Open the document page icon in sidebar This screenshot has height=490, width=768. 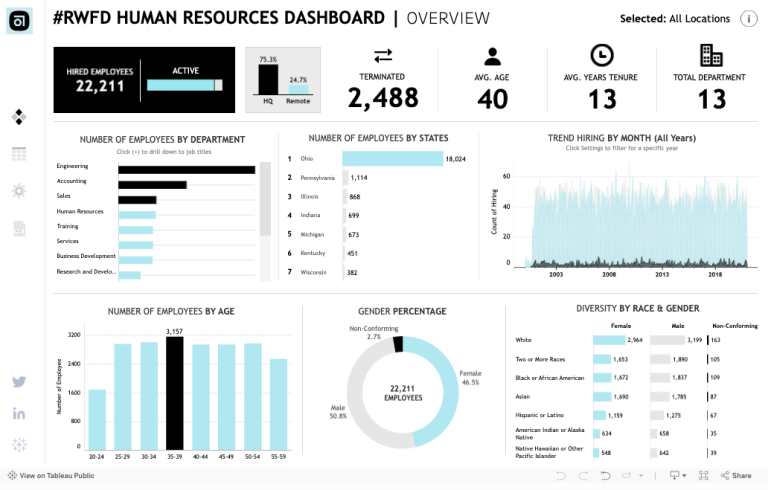tap(19, 228)
